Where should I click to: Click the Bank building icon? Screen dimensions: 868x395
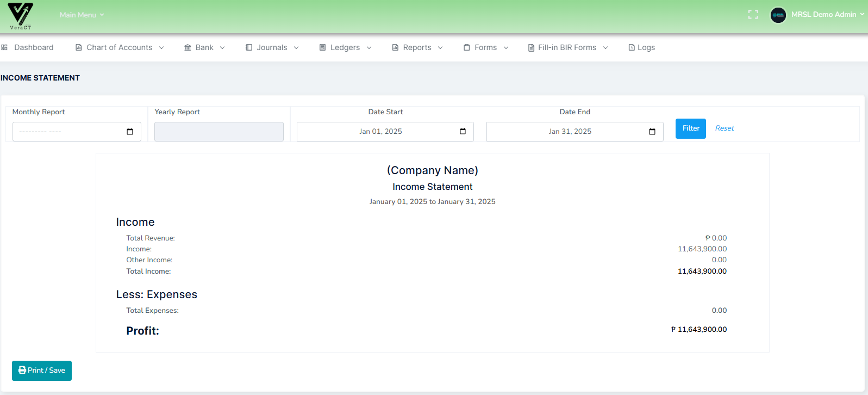pos(188,47)
